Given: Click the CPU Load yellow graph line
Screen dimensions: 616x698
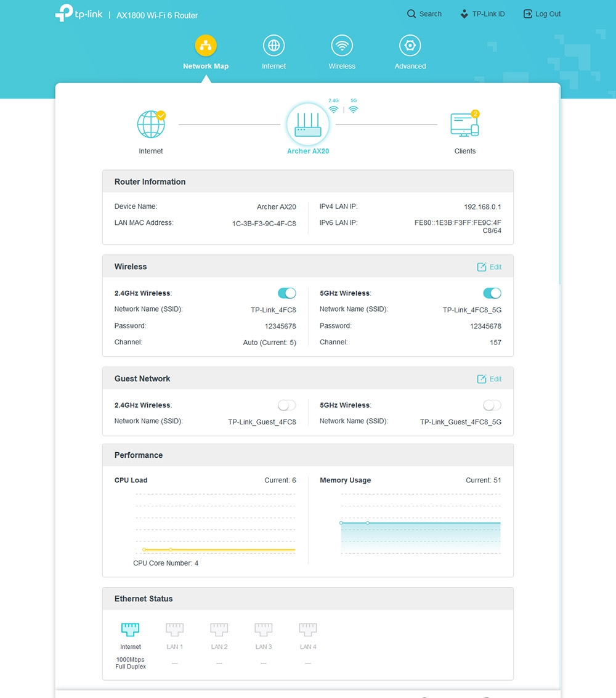Looking at the screenshot, I should [219, 550].
